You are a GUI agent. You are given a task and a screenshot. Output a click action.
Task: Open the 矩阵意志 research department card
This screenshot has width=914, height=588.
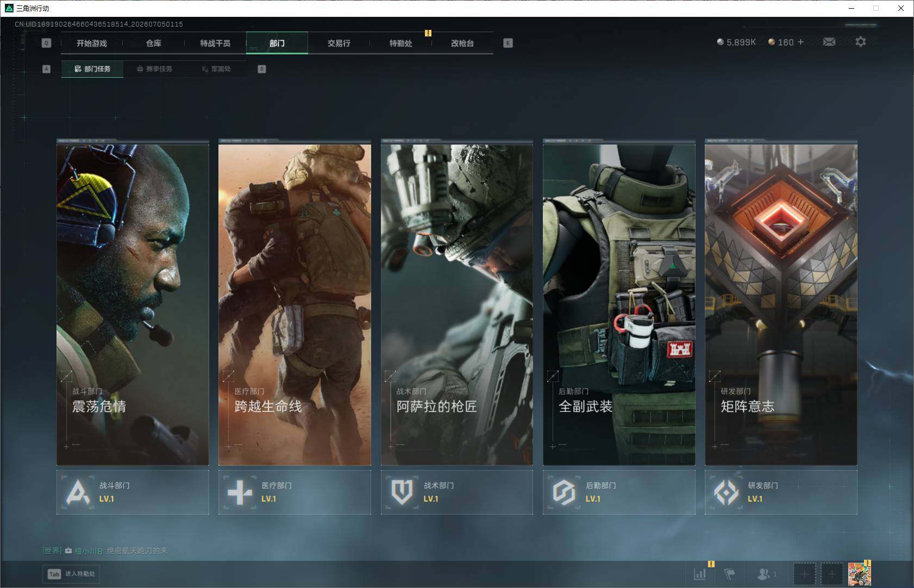[x=781, y=302]
